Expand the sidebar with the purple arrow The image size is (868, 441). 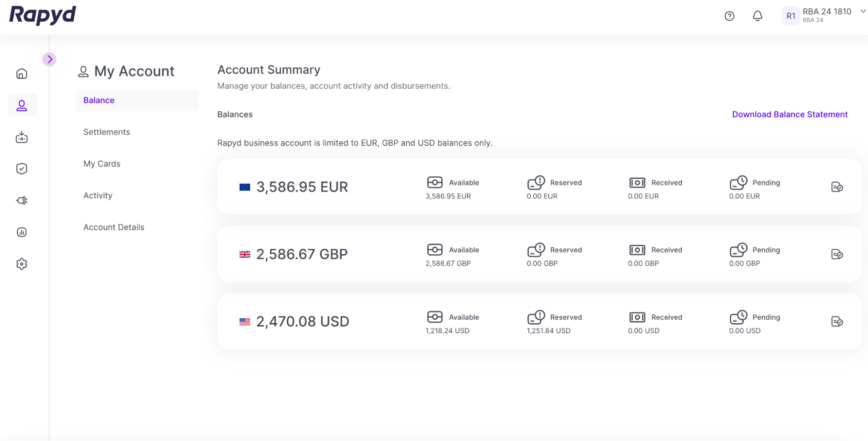(50, 59)
